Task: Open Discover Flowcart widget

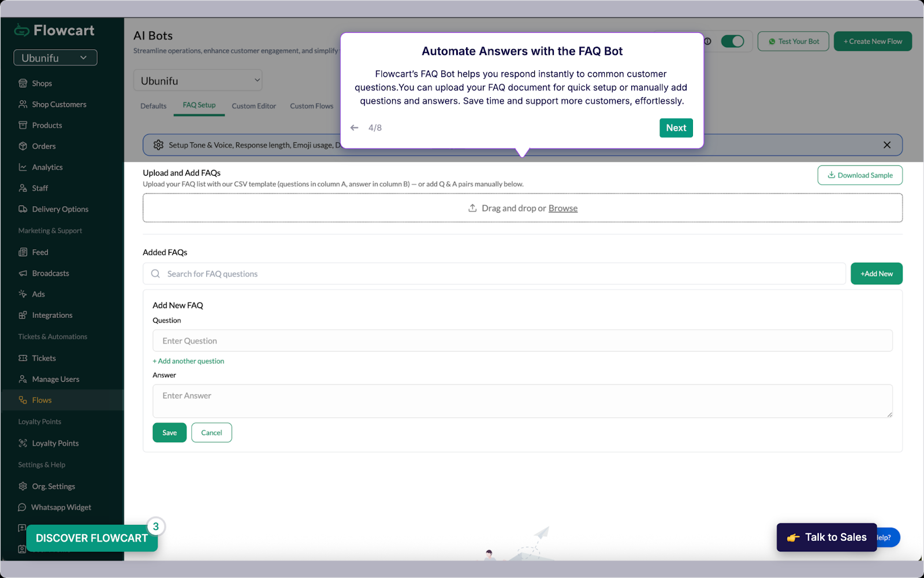Action: [92, 538]
